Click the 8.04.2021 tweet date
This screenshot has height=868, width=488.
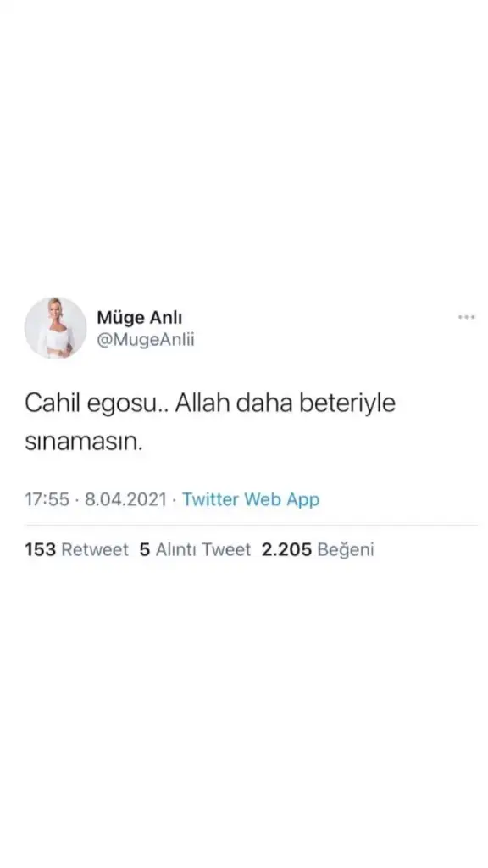coord(125,499)
